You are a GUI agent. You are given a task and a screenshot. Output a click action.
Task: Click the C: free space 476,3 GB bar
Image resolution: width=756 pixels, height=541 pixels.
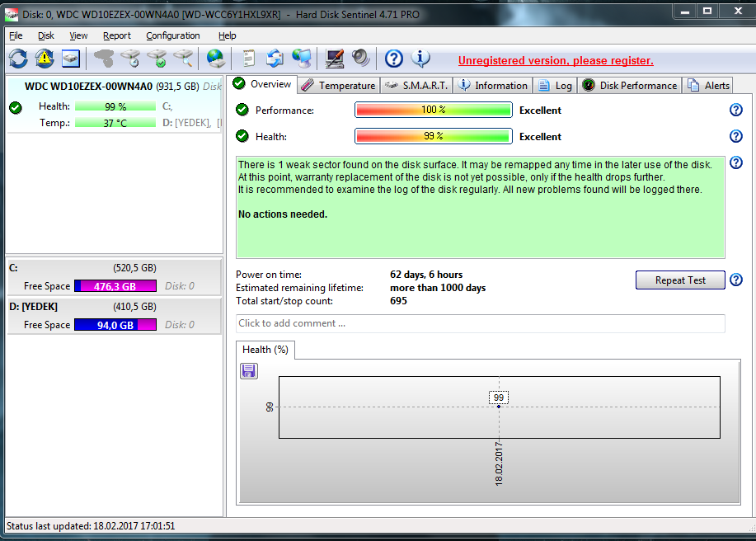115,286
